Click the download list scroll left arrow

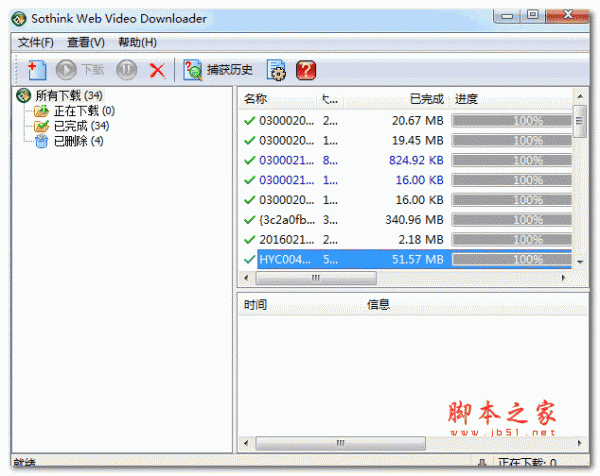pos(246,278)
